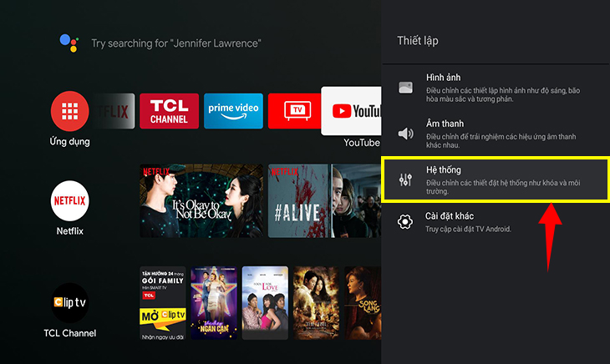This screenshot has width=610, height=364.
Task: Click the Âm thanh speaker icon
Action: pyautogui.click(x=405, y=134)
